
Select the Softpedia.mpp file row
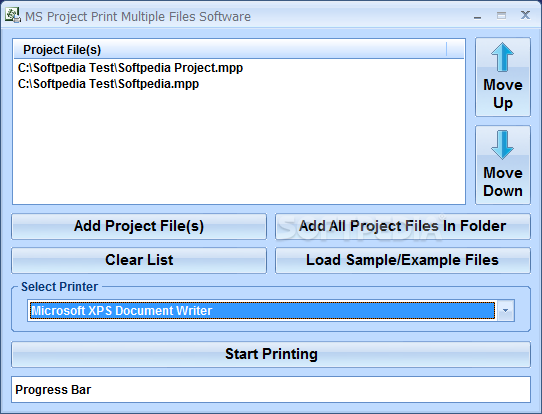(x=109, y=84)
